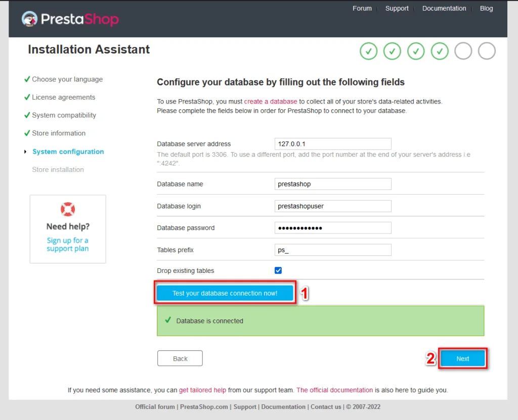Viewport: 518px width, 420px height.
Task: Focus the Database server address field
Action: (x=333, y=144)
